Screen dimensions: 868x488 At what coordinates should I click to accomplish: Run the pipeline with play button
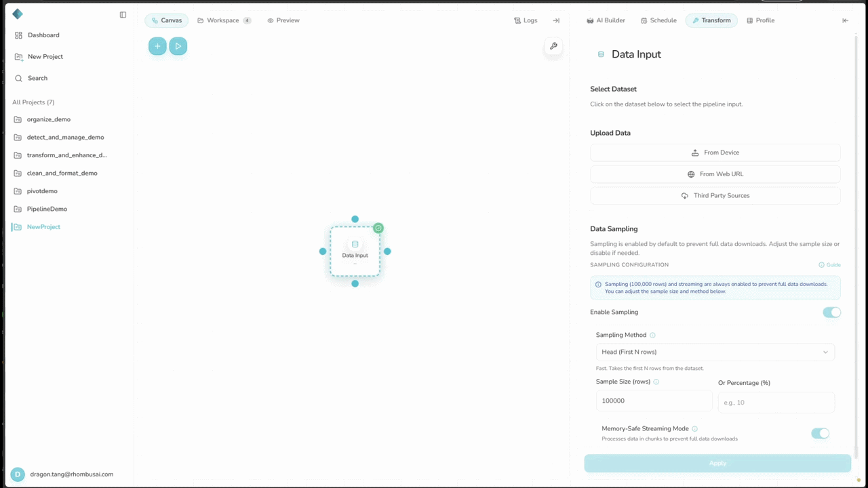point(178,46)
